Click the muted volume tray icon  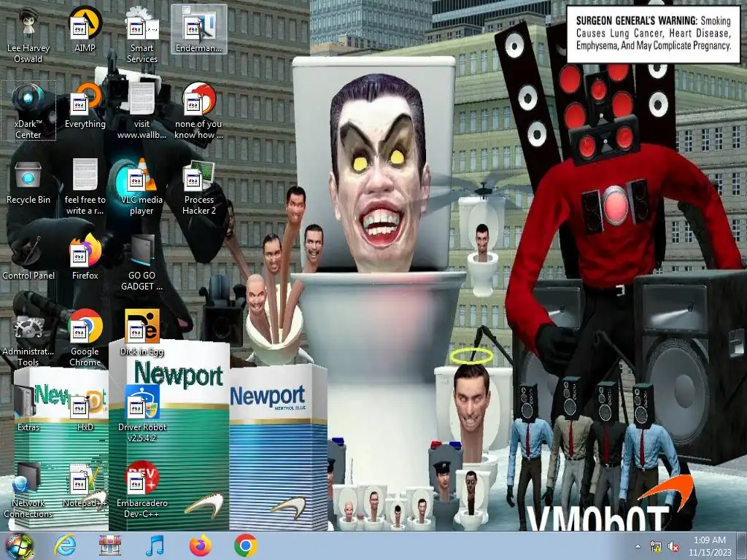(x=673, y=547)
